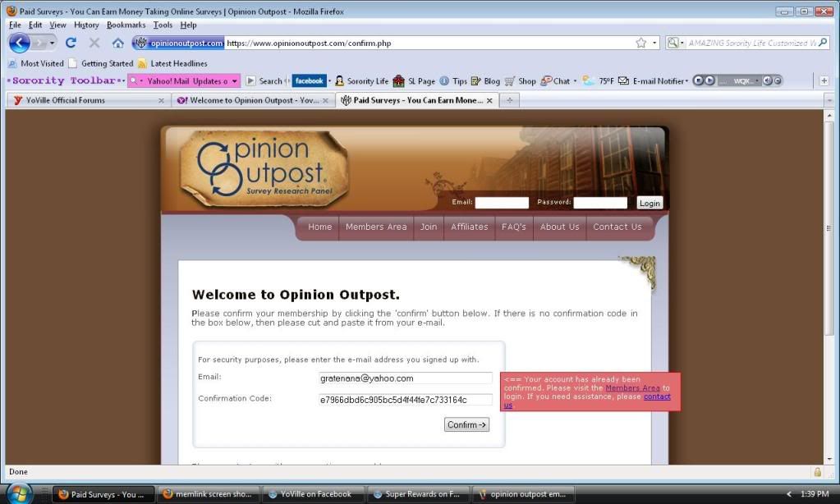Close the Paid Surveys tab

[489, 100]
